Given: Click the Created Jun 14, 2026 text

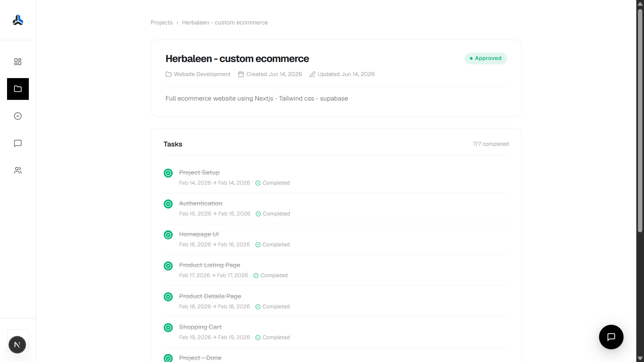Looking at the screenshot, I should 274,74.
